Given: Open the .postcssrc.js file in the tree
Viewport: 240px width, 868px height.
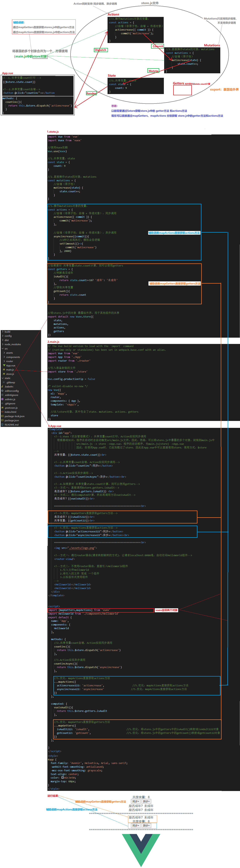Looking at the screenshot, I should pos(11,408).
